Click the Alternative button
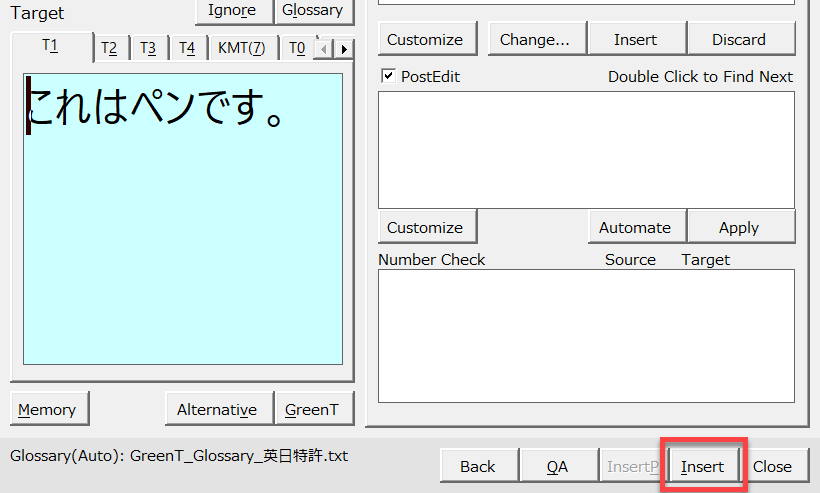Viewport: 820px width, 493px height. (217, 409)
